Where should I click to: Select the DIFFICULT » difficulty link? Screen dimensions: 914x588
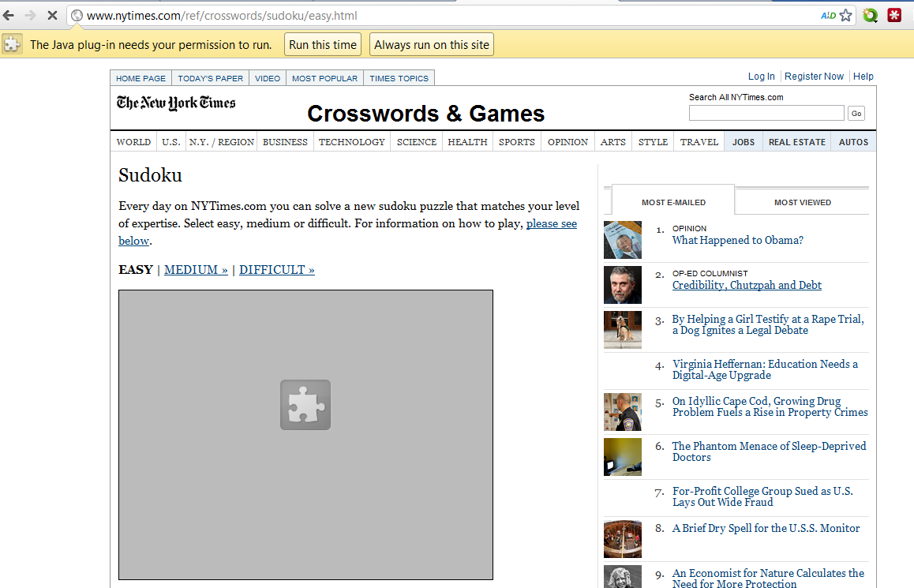tap(277, 270)
